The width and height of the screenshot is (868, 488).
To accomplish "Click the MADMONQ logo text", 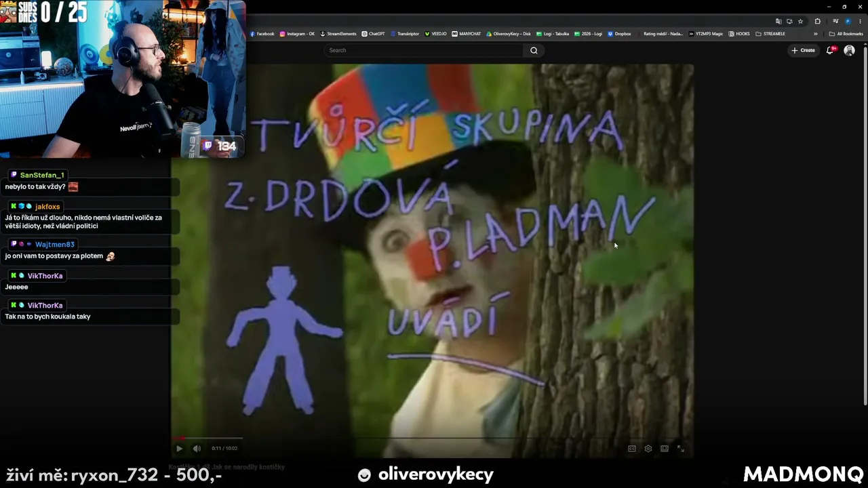I will (804, 474).
